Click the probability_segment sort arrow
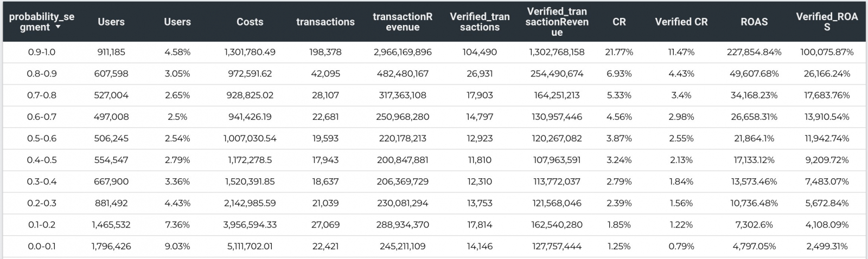 click(x=58, y=27)
